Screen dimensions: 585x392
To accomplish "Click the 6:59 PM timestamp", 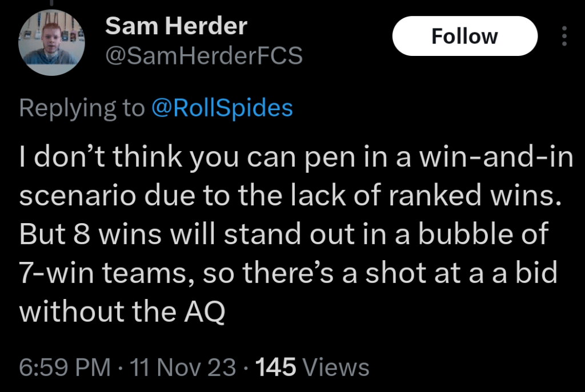I will click(65, 367).
